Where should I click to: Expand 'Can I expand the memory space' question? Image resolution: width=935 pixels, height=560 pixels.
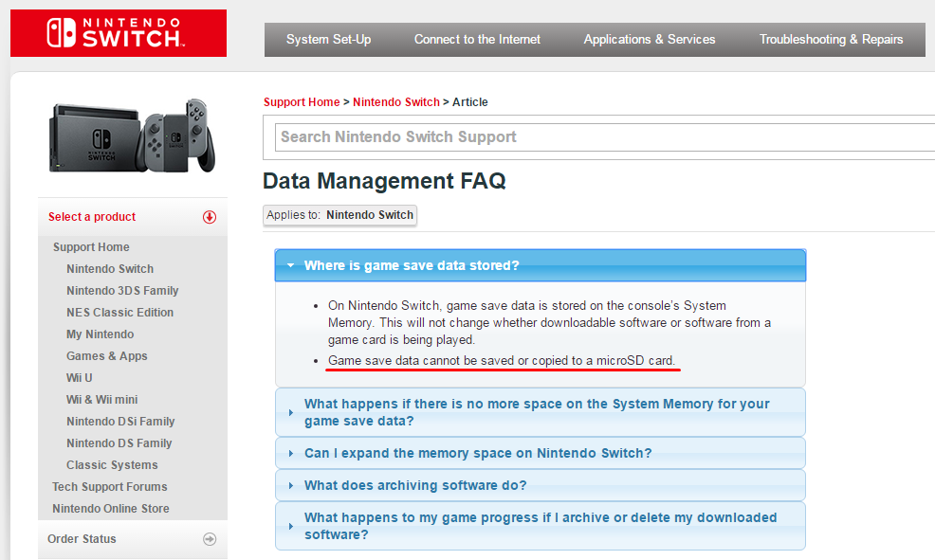tap(541, 453)
